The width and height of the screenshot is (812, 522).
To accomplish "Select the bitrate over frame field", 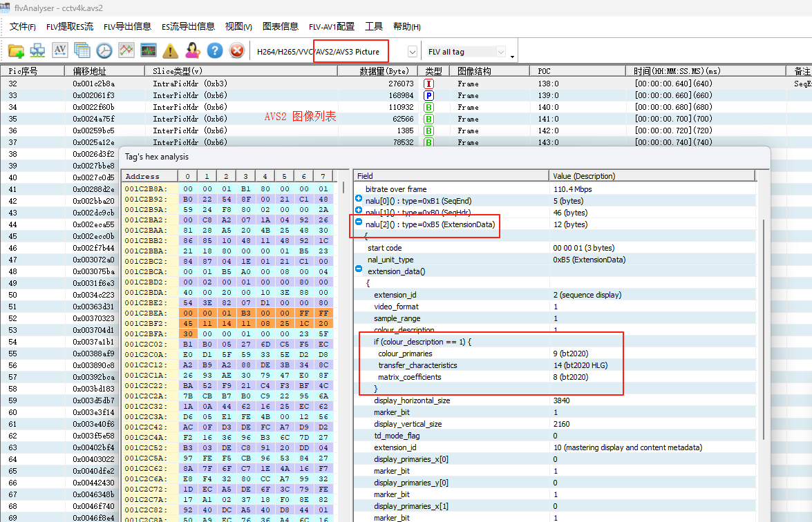I will tap(555, 189).
